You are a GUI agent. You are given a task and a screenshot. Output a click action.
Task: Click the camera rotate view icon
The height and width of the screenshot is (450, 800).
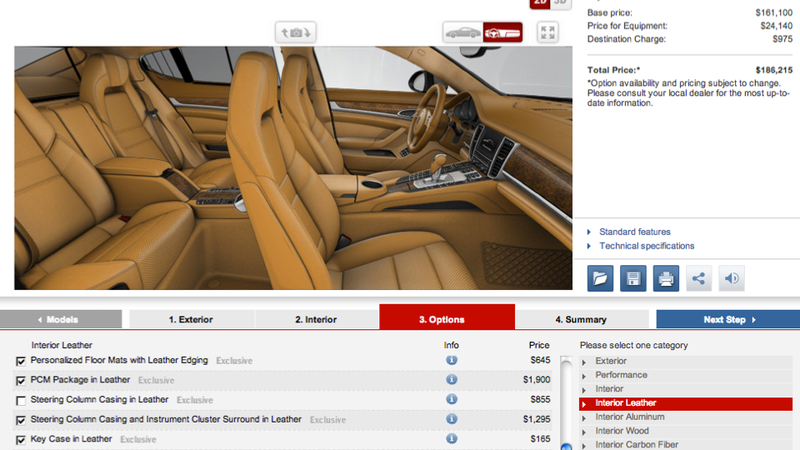295,32
